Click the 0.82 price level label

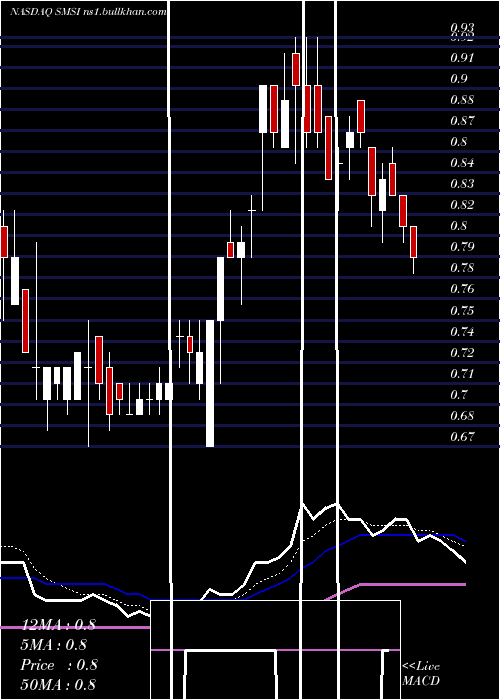pyautogui.click(x=462, y=204)
